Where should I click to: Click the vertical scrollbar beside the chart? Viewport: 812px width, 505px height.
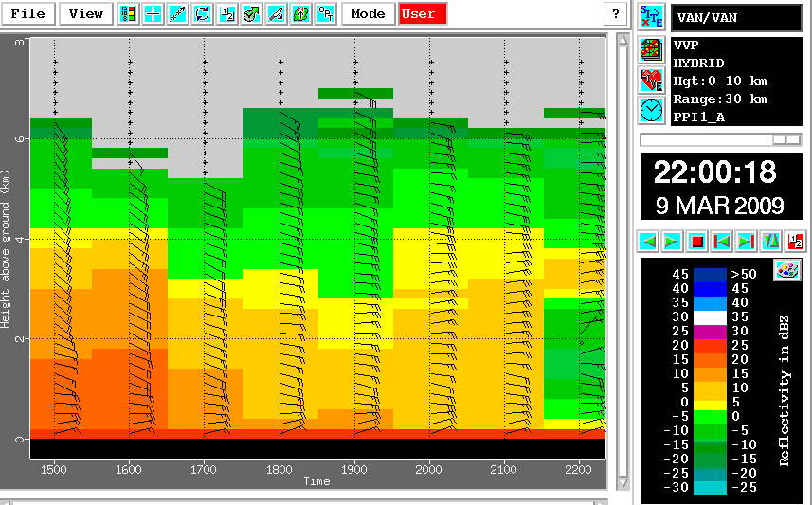tap(623, 256)
